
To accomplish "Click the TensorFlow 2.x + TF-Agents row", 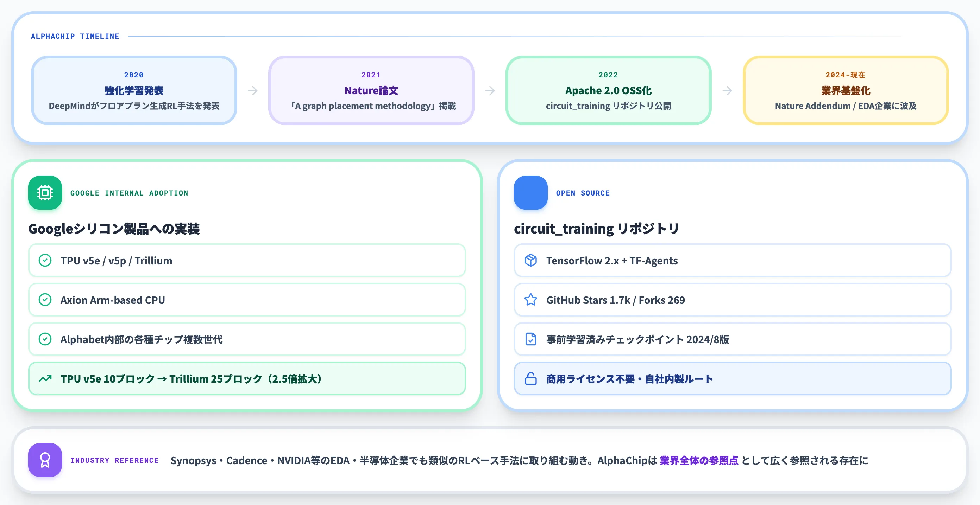I will (733, 260).
